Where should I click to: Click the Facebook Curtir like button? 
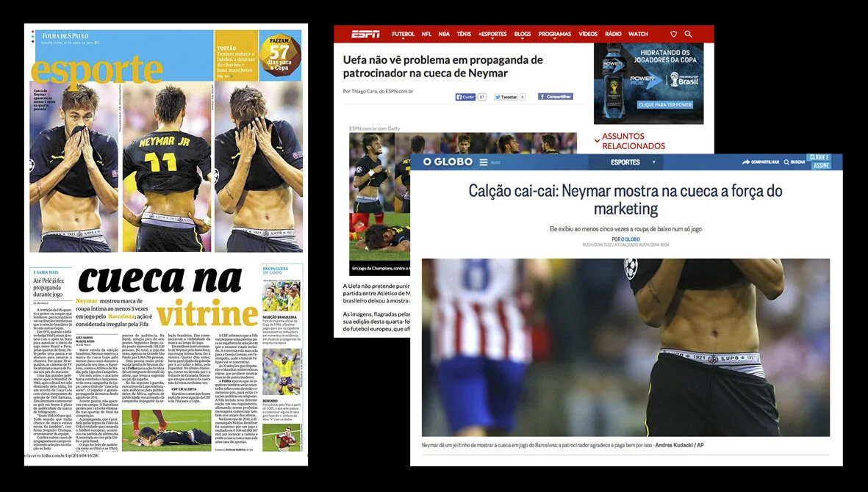point(465,97)
